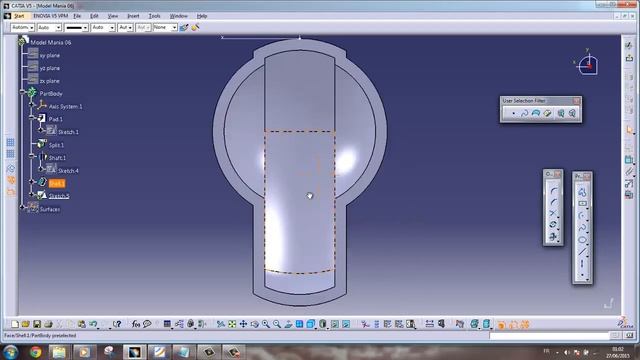Open the Window menu
The height and width of the screenshot is (360, 640).
pos(178,16)
